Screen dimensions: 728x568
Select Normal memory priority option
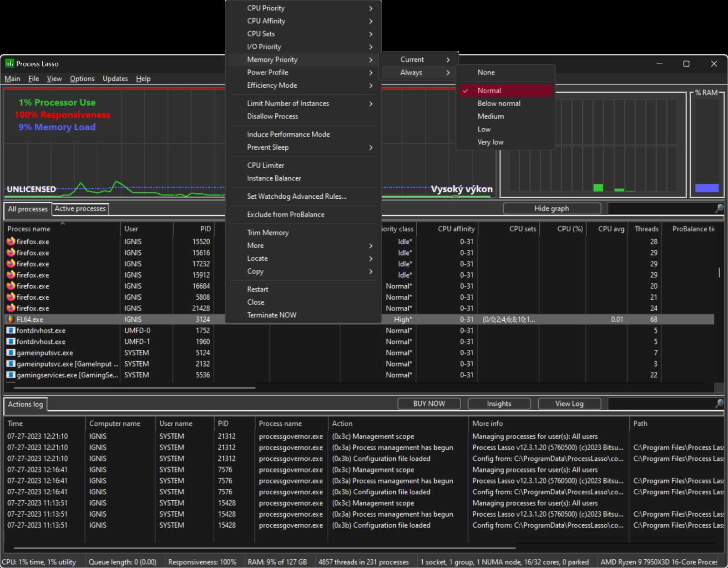tap(506, 90)
